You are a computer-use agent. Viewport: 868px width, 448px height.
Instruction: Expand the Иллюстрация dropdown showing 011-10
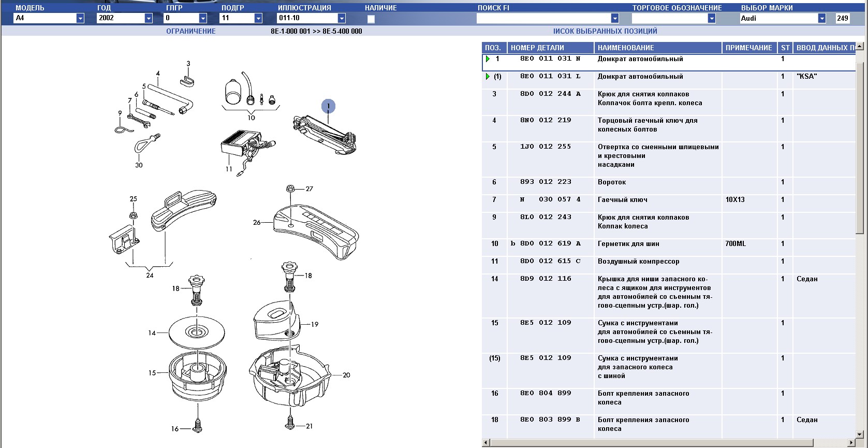[x=341, y=18]
